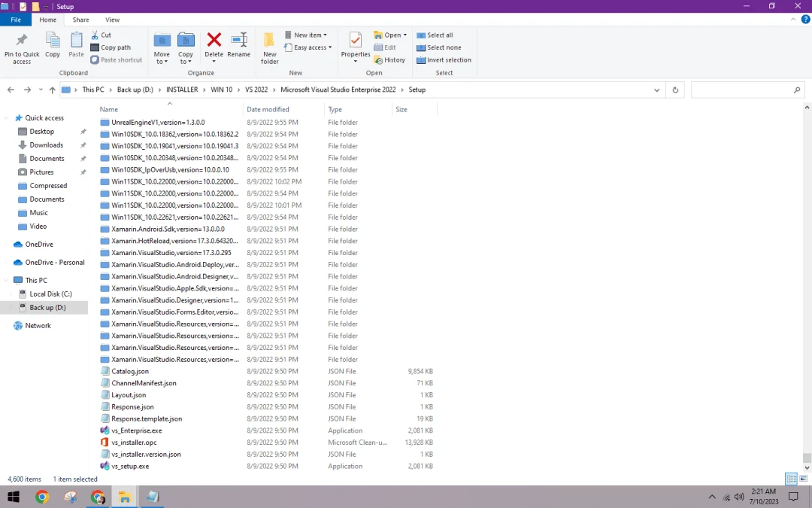Click the red Delete icon
Image resolution: width=812 pixels, height=508 pixels.
(214, 39)
